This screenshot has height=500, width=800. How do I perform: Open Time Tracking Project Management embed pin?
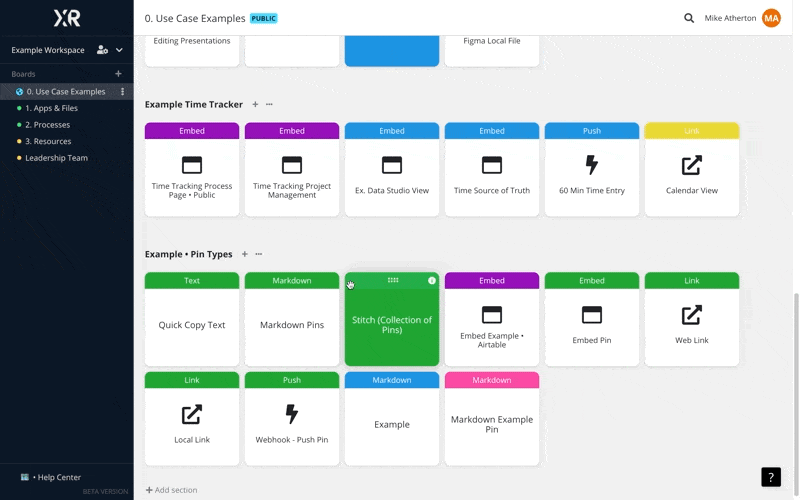tap(292, 169)
